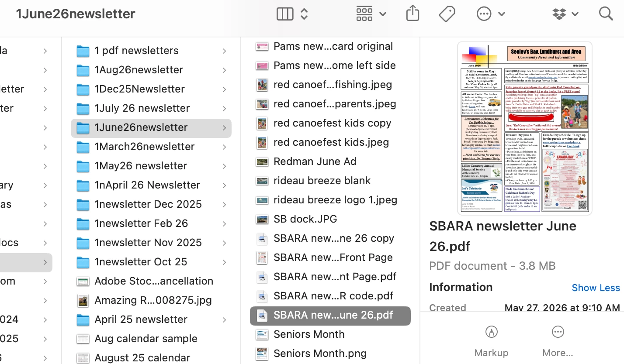This screenshot has width=624, height=364.
Task: Click the Share icon in the toolbar
Action: (x=413, y=14)
